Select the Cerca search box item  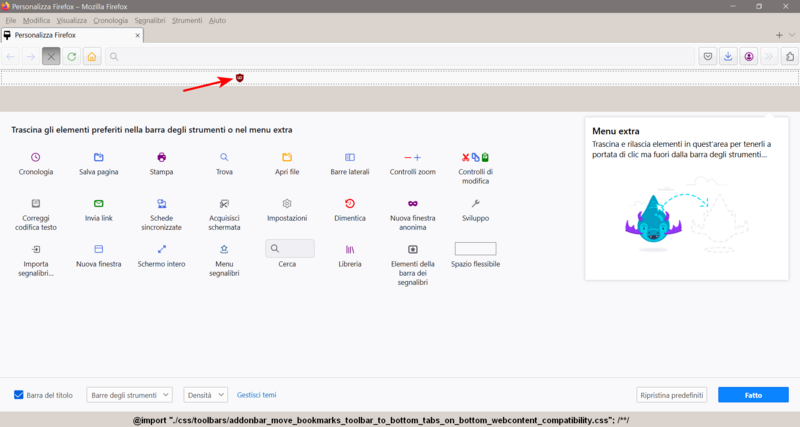[290, 248]
